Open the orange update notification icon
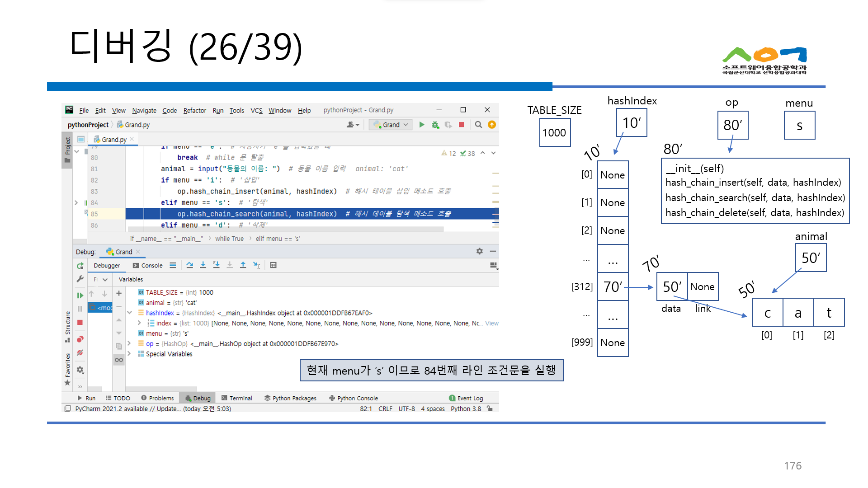 click(492, 125)
